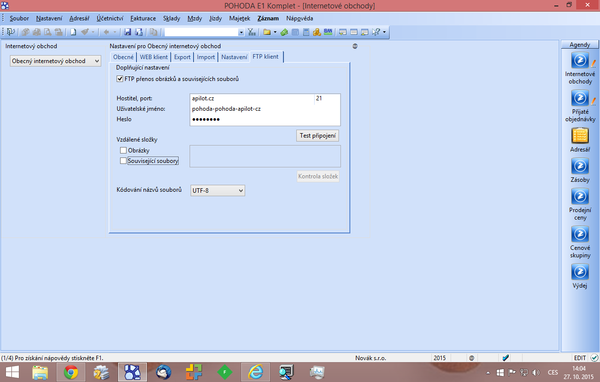Open the Prodejní ceny agenda icon
The image size is (600, 382).
coord(580,204)
